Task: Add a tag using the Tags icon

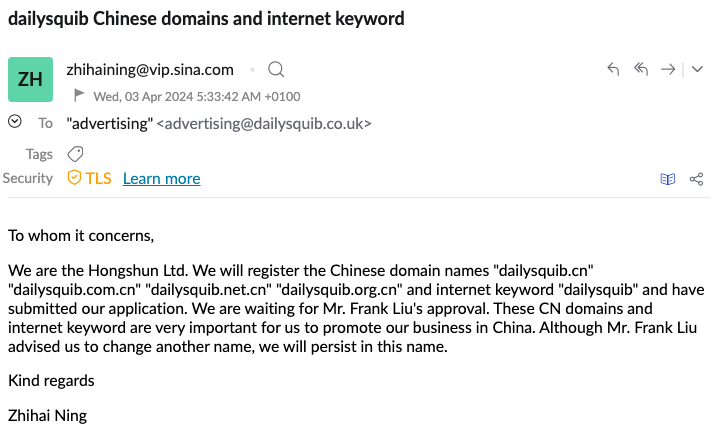Action: pyautogui.click(x=75, y=154)
